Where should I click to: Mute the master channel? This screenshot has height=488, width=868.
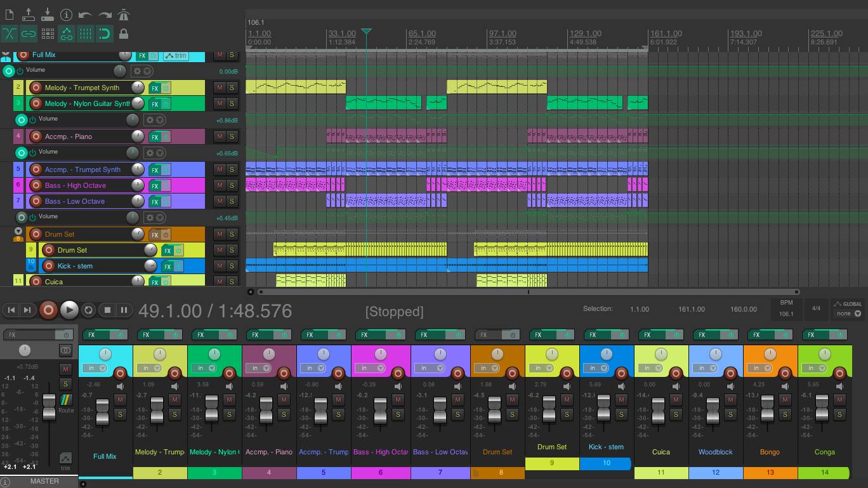point(65,369)
